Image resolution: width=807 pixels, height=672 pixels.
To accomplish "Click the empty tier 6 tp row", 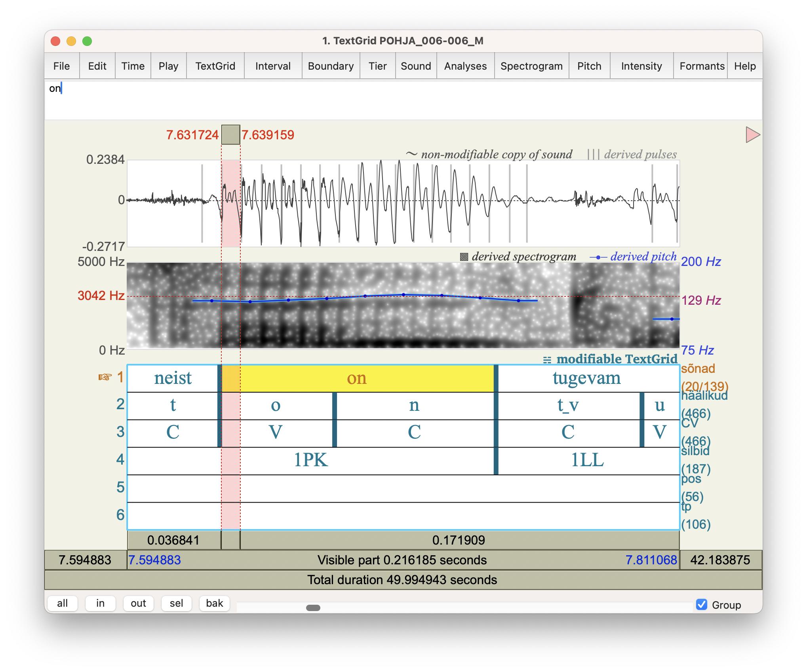I will 403,516.
